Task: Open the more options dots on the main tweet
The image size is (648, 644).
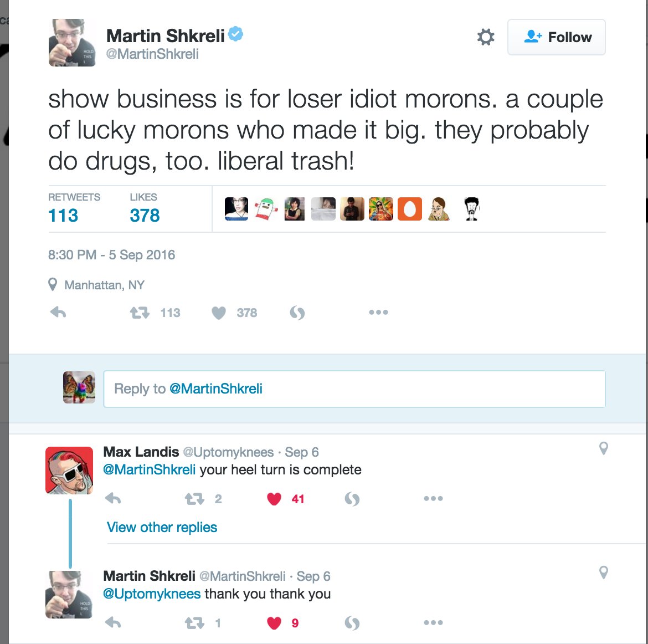Action: click(x=378, y=313)
